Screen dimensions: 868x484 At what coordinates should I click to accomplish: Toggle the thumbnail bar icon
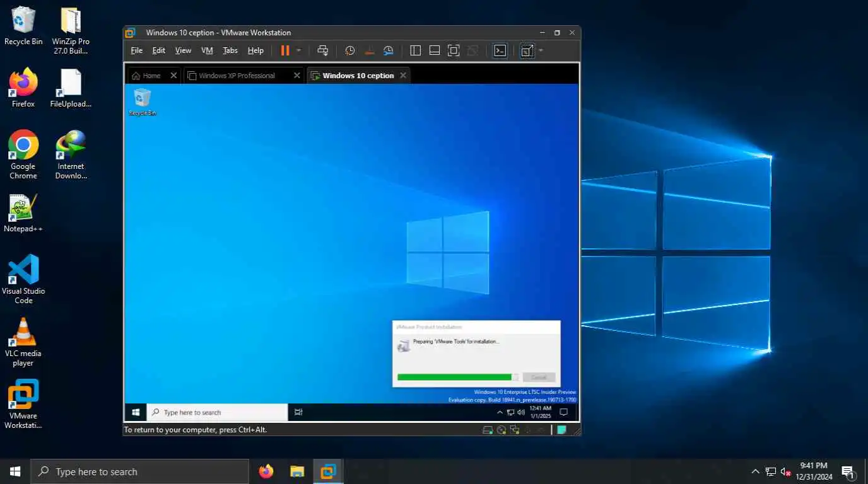tap(435, 50)
